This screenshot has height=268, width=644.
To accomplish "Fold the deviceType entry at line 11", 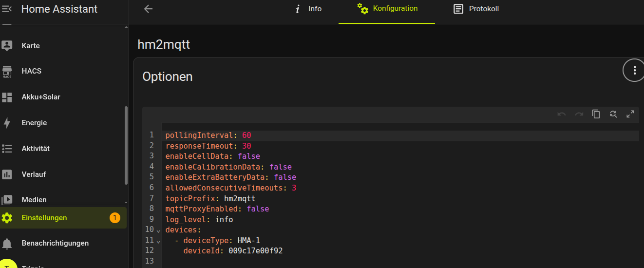I will click(158, 241).
